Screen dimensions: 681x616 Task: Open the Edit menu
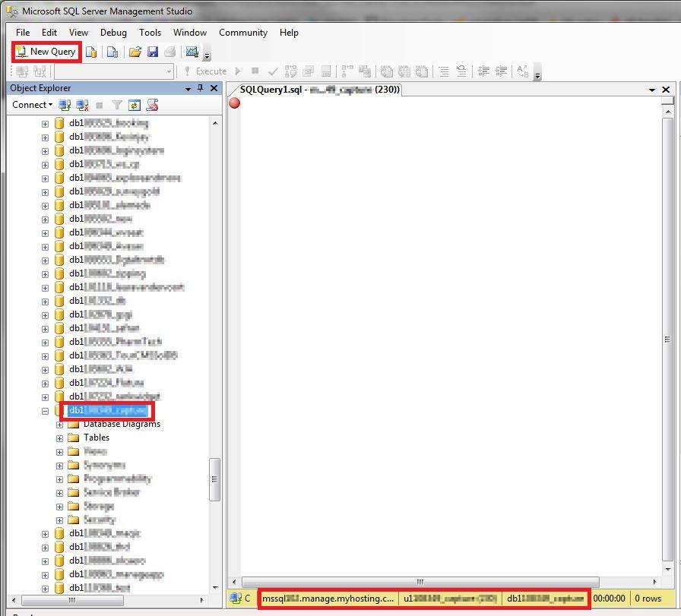pyautogui.click(x=49, y=33)
